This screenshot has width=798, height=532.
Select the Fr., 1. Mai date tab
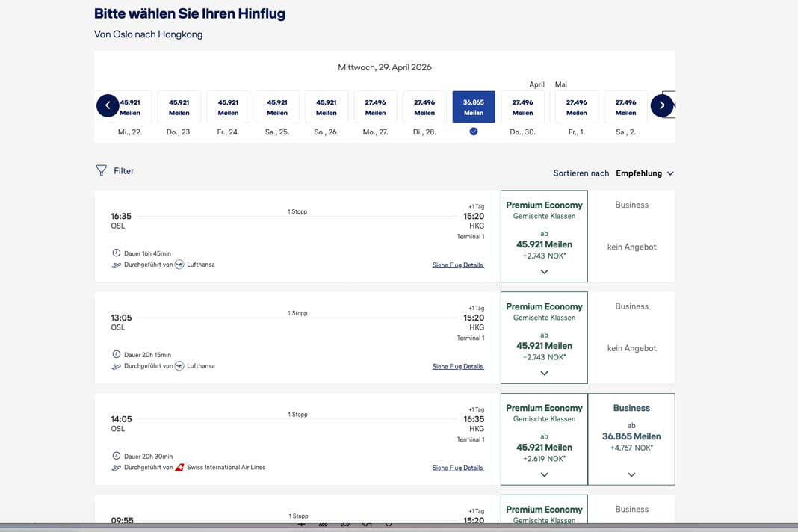pos(577,107)
